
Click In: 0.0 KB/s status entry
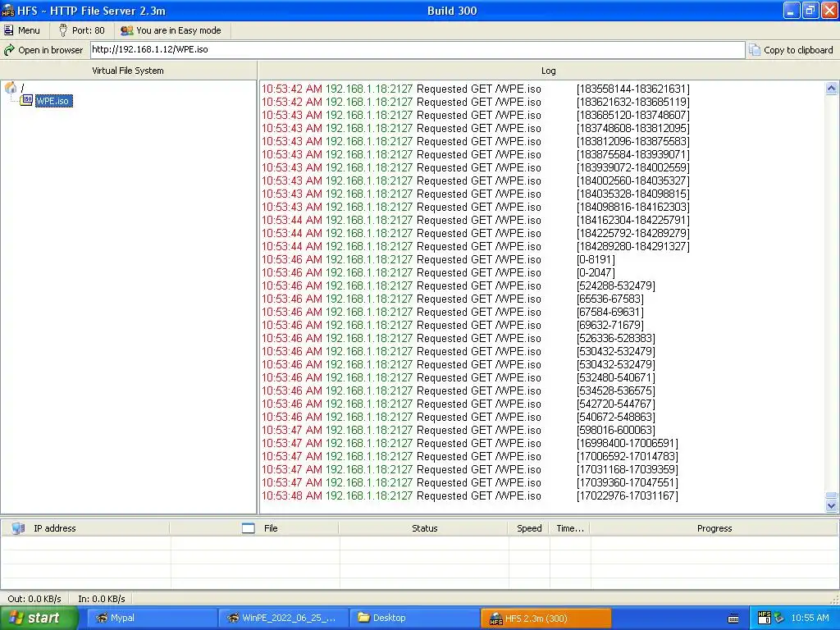click(x=102, y=598)
